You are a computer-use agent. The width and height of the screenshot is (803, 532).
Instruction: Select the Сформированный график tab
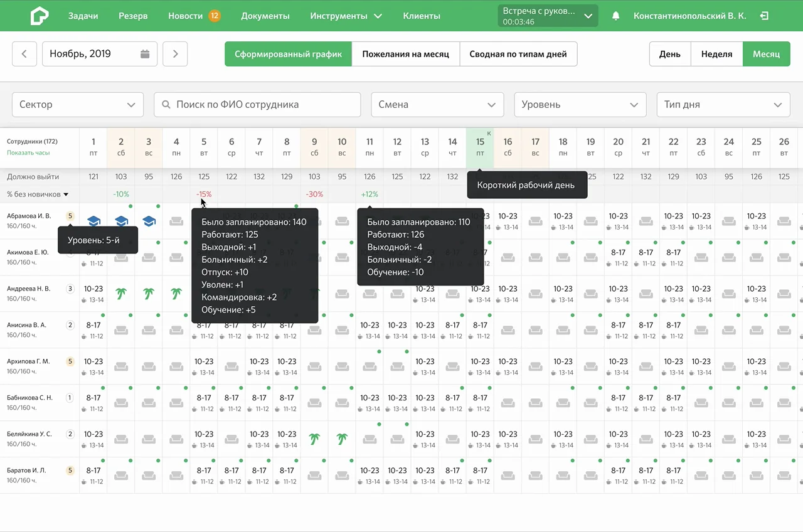[x=289, y=54]
